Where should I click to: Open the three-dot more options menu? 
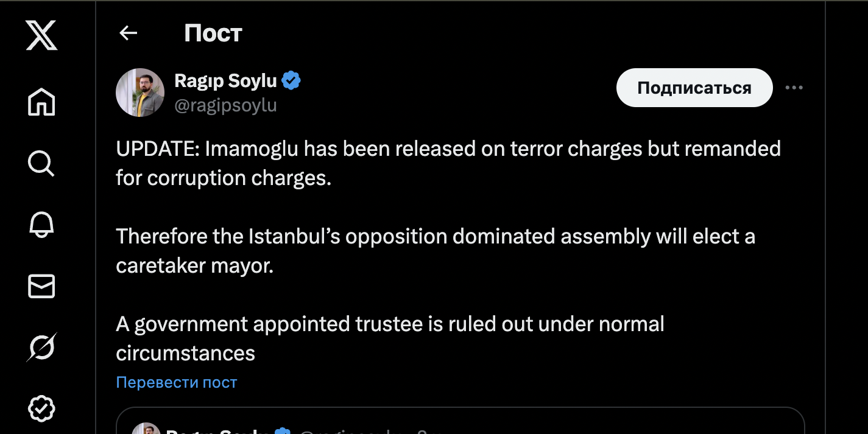(x=794, y=88)
